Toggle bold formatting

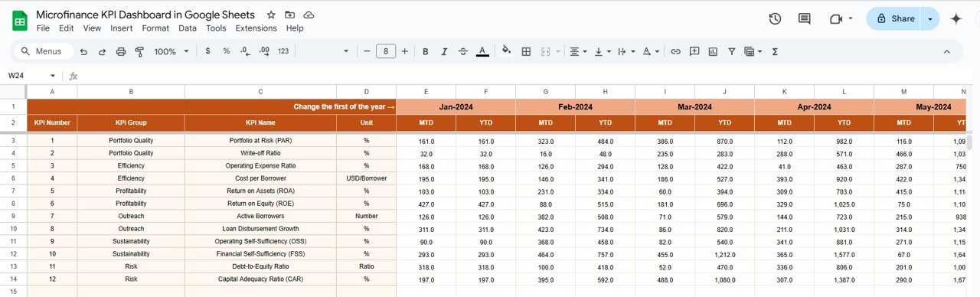tap(426, 51)
